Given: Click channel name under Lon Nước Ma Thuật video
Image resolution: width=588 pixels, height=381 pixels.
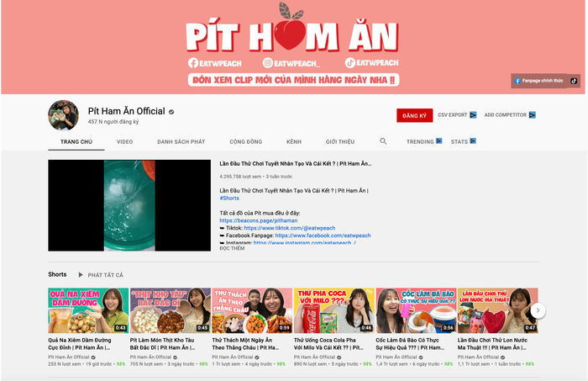Looking at the screenshot, I should pyautogui.click(x=479, y=357).
